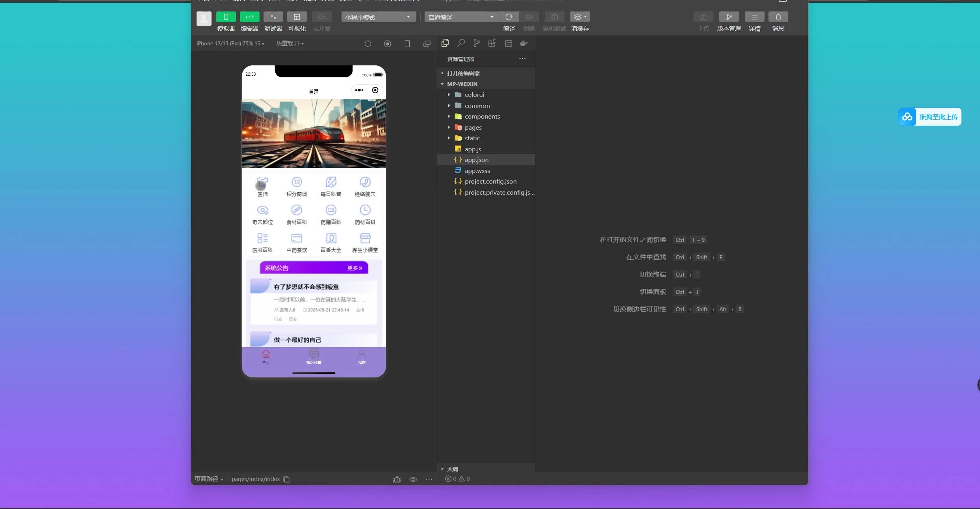Toggle the simulator panel button

(226, 17)
